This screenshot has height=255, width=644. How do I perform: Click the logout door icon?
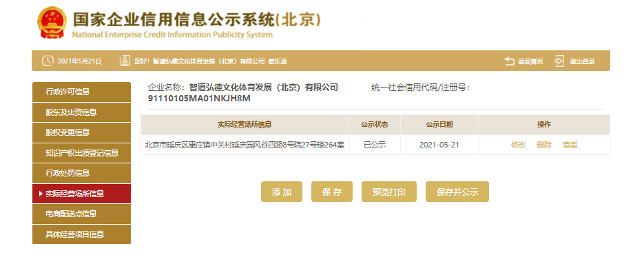point(559,61)
